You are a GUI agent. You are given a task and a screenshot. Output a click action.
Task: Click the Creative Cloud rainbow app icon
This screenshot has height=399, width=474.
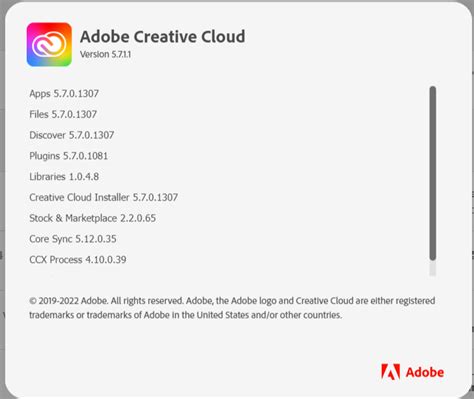(49, 45)
